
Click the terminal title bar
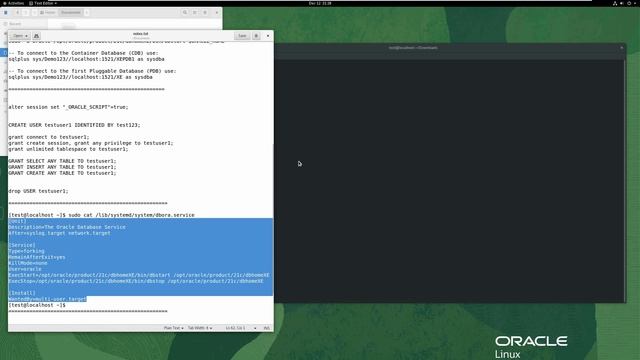tap(413, 48)
